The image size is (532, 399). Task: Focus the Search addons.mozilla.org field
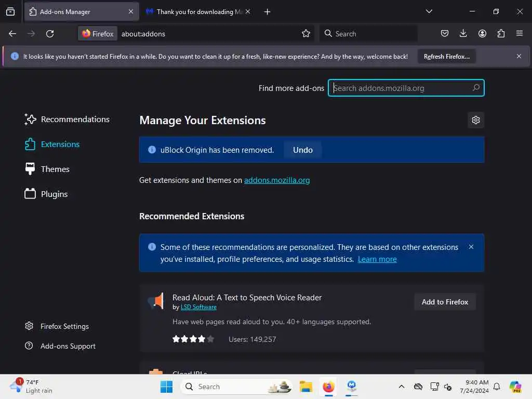tap(406, 88)
